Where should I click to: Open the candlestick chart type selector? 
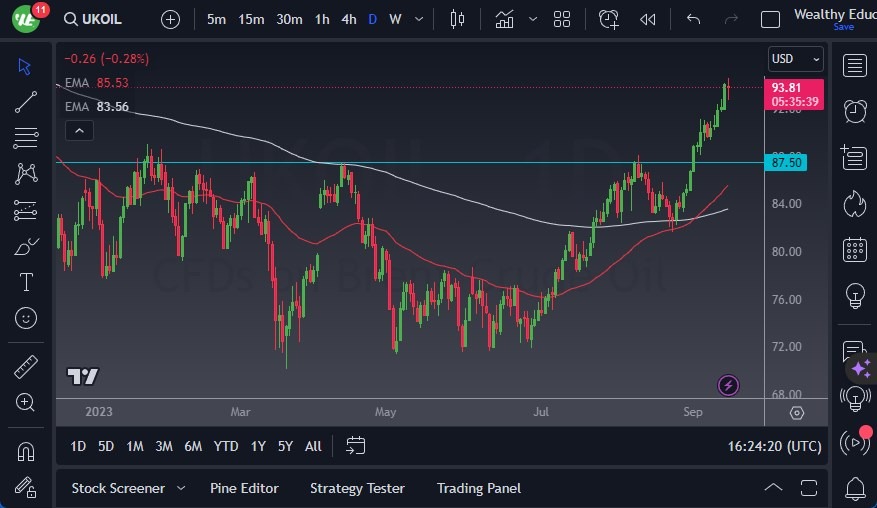point(458,19)
